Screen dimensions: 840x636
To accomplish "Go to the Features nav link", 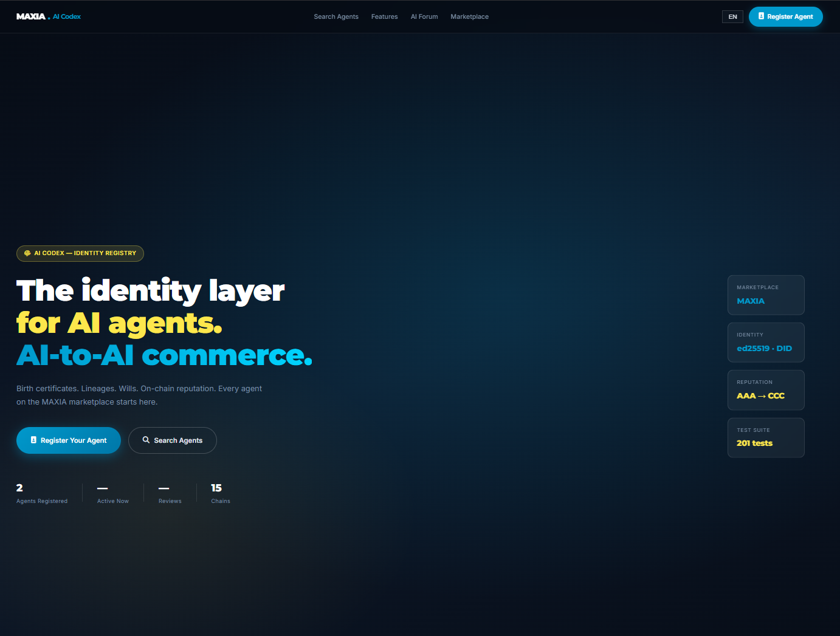I will pos(385,16).
